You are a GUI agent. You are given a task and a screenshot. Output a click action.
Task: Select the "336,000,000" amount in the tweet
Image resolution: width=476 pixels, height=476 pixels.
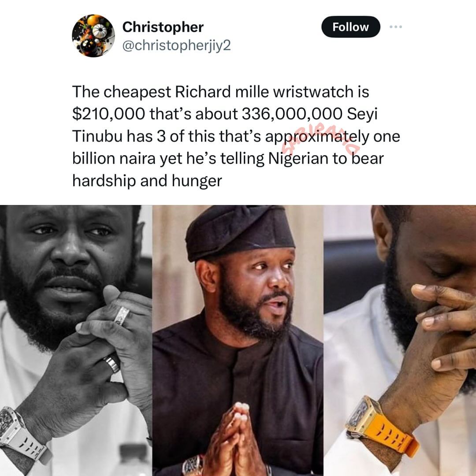pos(292,114)
